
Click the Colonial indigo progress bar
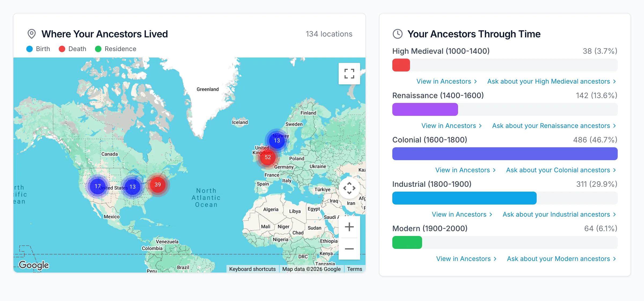(505, 154)
